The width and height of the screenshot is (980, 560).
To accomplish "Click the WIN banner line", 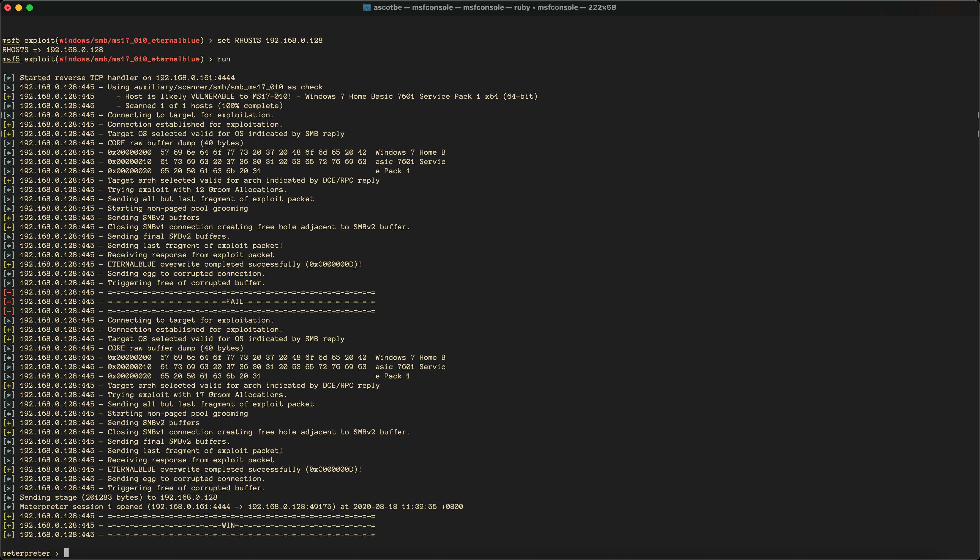I will pos(189,525).
